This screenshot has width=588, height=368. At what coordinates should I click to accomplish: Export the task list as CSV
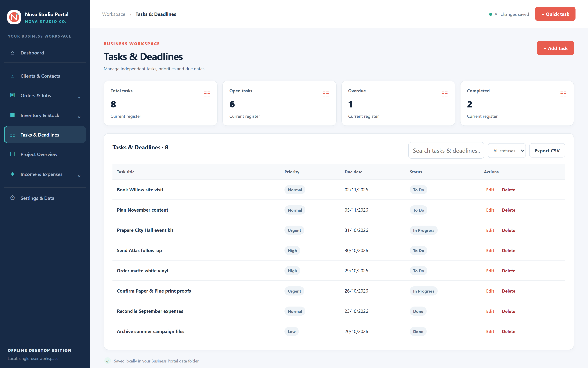coord(547,151)
